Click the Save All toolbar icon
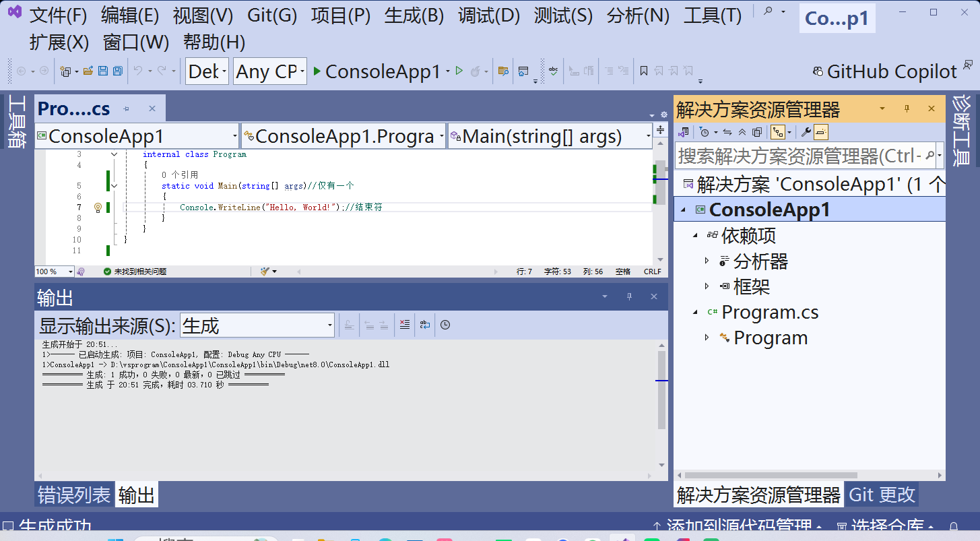 (x=117, y=71)
